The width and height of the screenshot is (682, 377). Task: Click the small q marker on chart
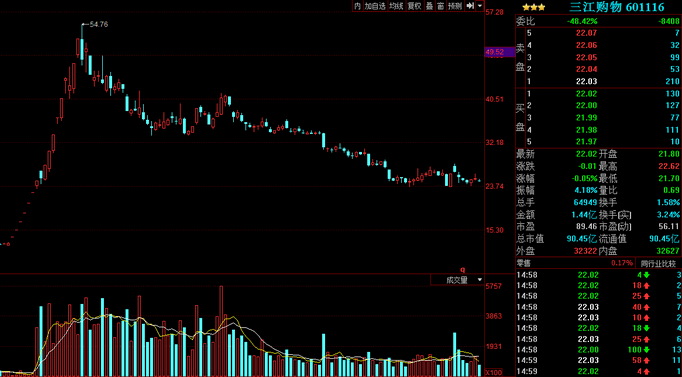tap(463, 270)
